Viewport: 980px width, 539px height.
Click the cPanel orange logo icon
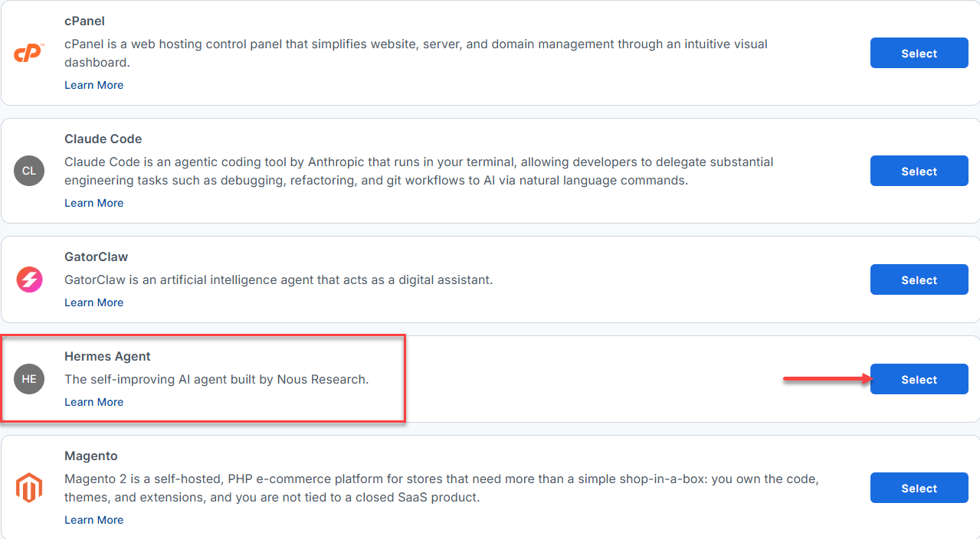tap(29, 54)
